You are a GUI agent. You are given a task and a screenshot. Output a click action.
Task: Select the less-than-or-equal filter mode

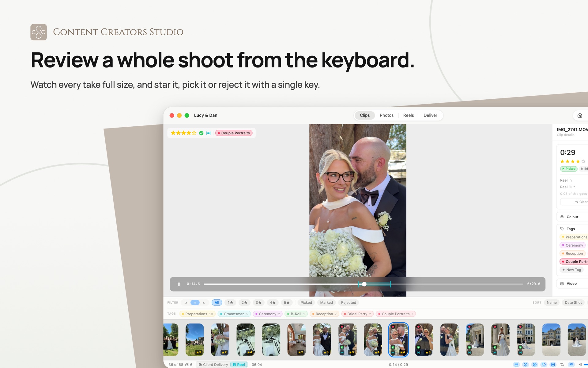tap(204, 303)
